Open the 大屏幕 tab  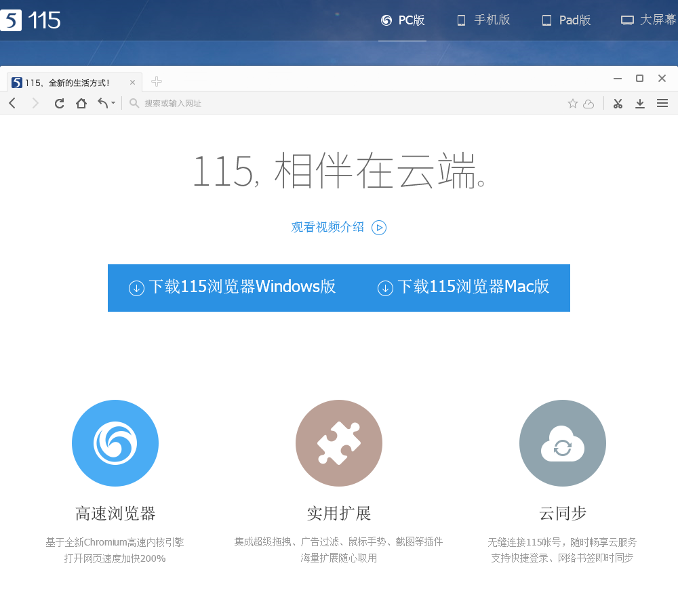[x=649, y=20]
